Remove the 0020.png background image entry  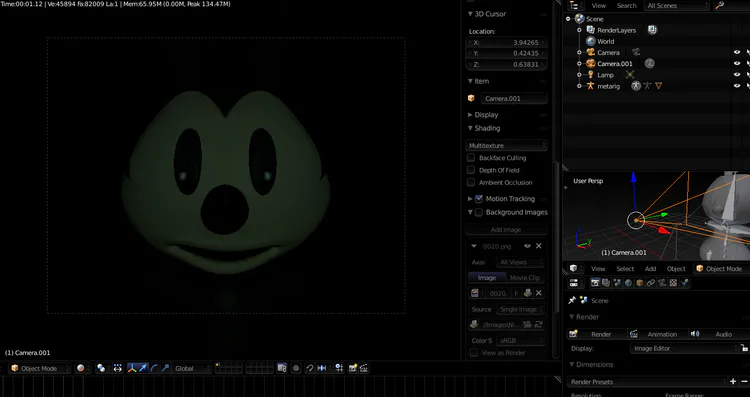(x=539, y=246)
